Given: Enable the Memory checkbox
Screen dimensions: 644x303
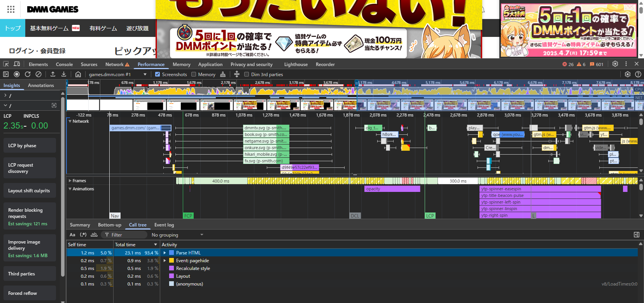Looking at the screenshot, I should pos(194,74).
